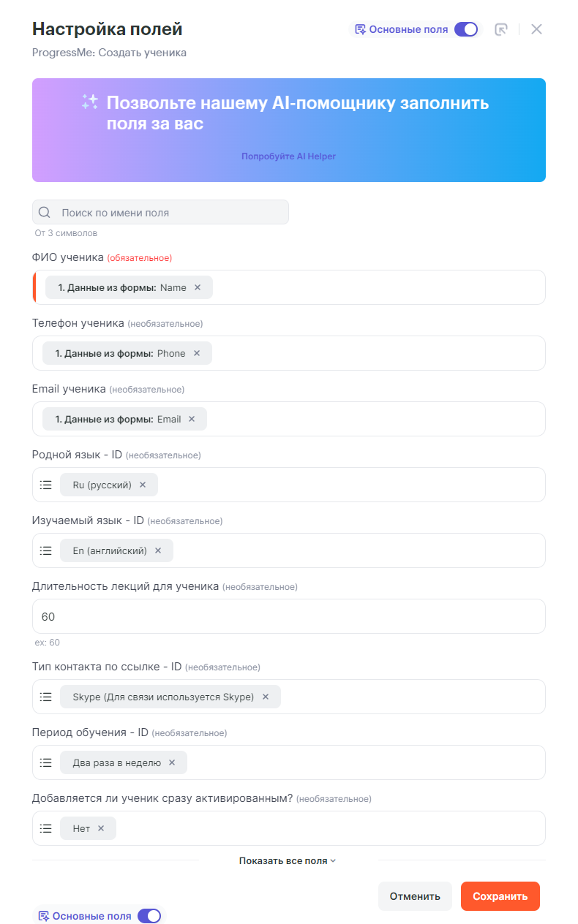
Task: Remove the Email tag from Email ученика
Action: pyautogui.click(x=192, y=420)
